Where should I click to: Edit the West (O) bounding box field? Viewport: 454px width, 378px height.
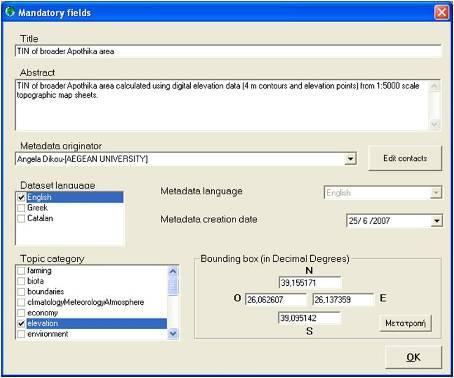click(276, 300)
